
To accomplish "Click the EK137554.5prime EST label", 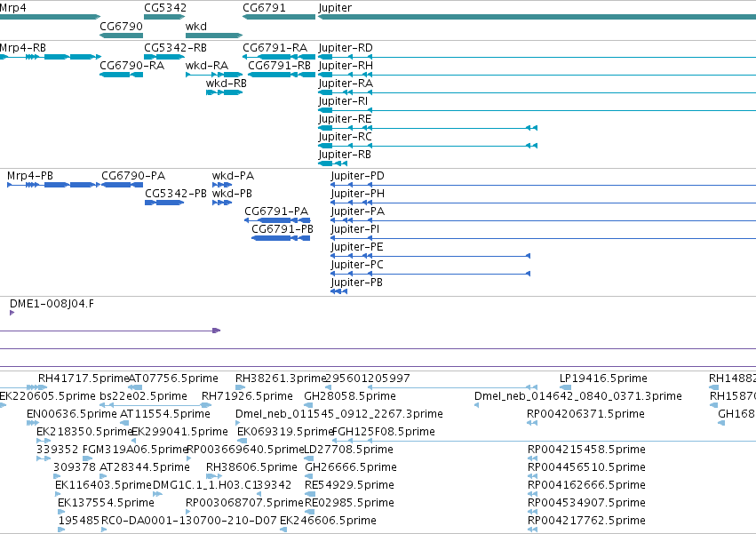I will click(x=106, y=503).
